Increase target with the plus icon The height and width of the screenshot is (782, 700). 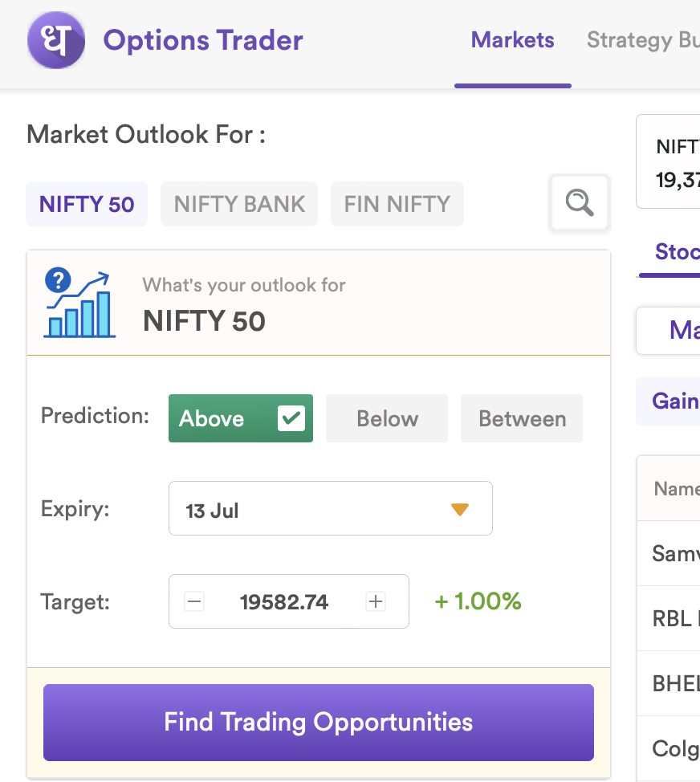(x=376, y=601)
